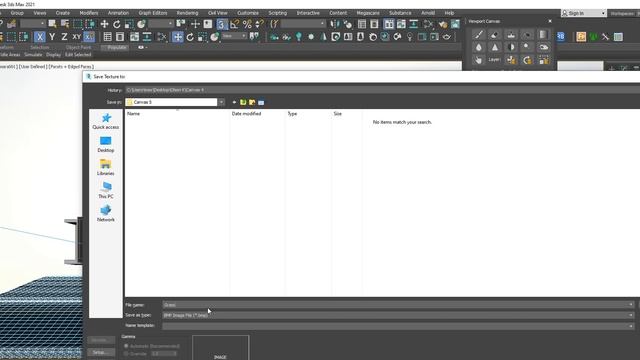Click the Edit Selected ribbon button
640x360 pixels.
[78, 55]
